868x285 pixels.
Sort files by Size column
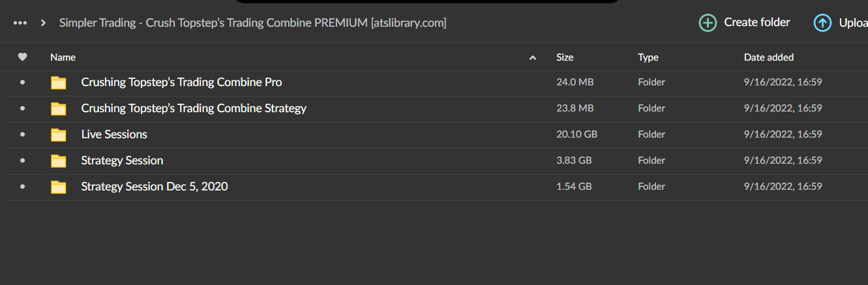565,57
